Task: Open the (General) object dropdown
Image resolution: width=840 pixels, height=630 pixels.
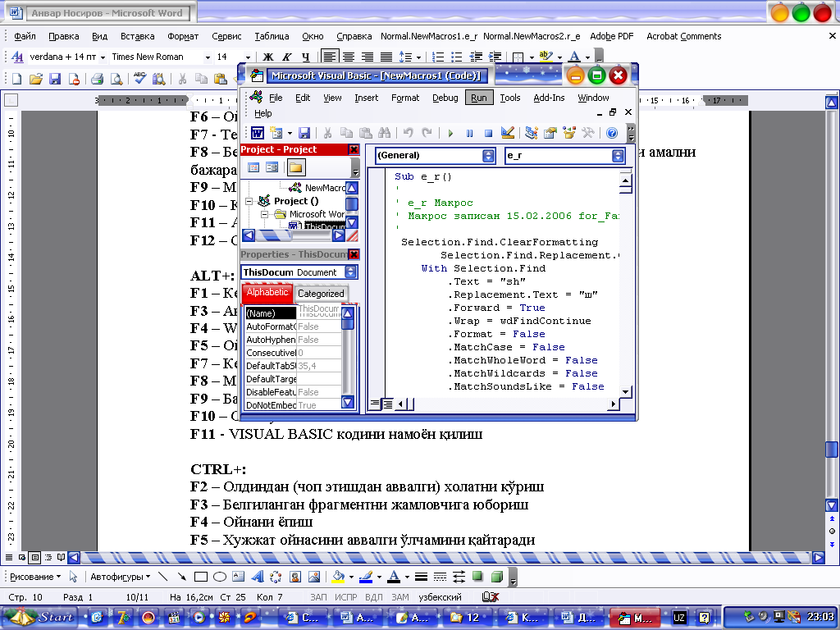Action: pos(488,155)
